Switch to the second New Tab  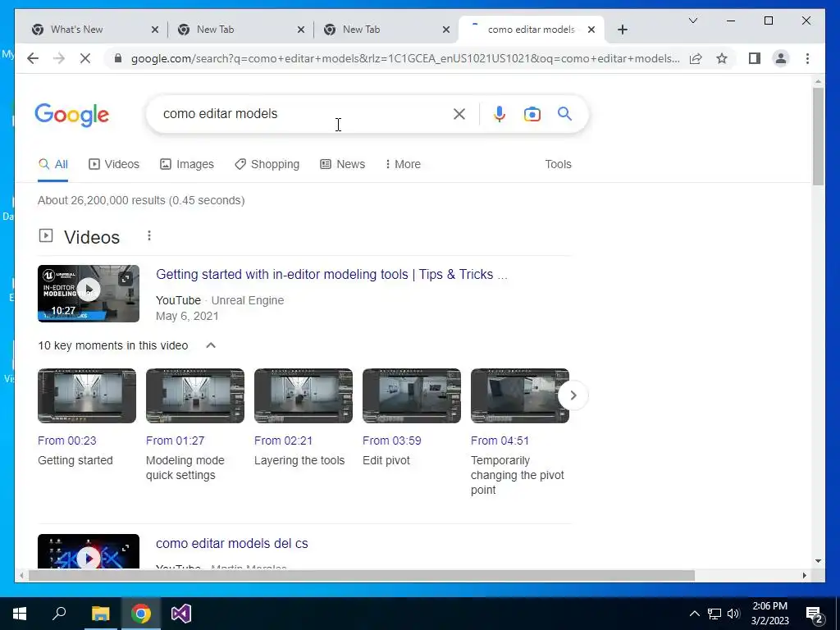pyautogui.click(x=386, y=30)
